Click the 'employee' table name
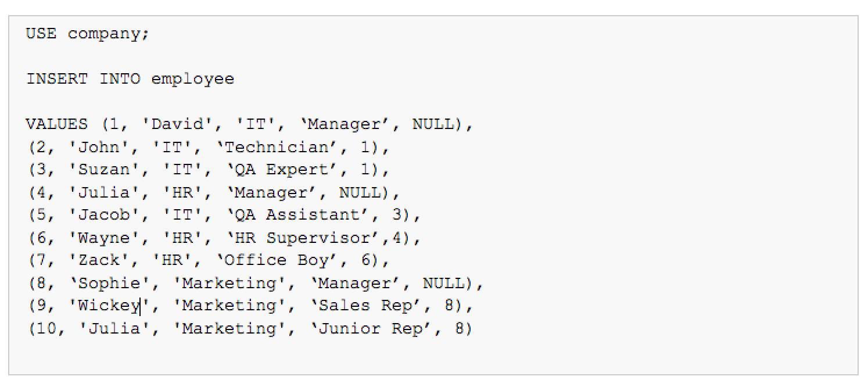The image size is (868, 387). pyautogui.click(x=193, y=80)
